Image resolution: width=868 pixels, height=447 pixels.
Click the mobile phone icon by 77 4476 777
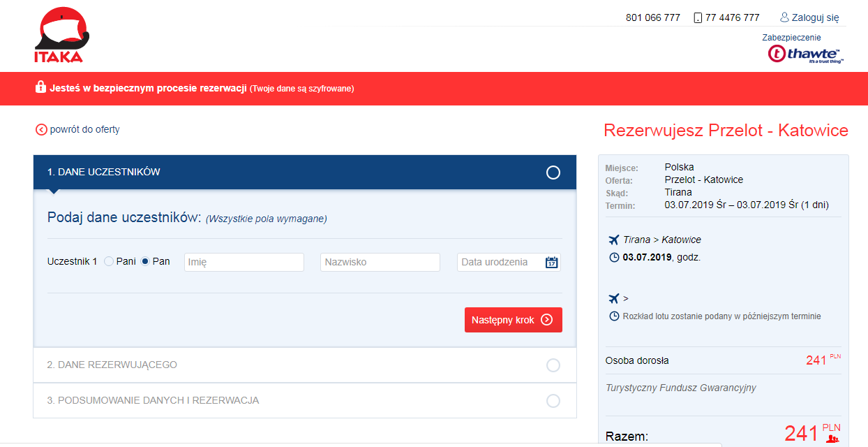click(698, 17)
